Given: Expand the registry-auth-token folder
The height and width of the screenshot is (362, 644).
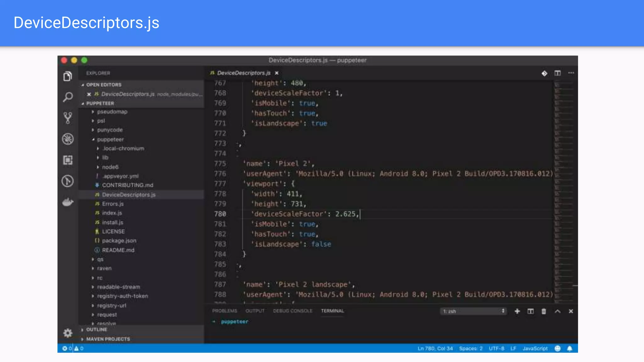Looking at the screenshot, I should pyautogui.click(x=122, y=296).
